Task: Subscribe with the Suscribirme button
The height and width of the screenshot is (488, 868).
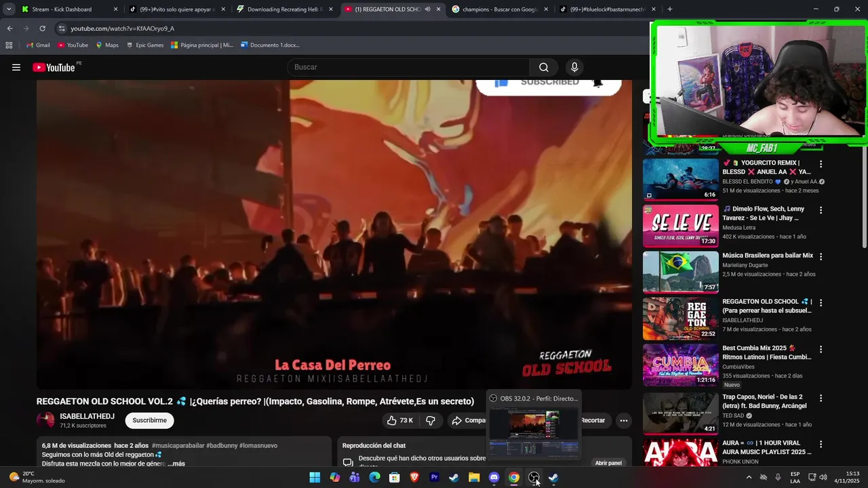Action: pyautogui.click(x=149, y=420)
